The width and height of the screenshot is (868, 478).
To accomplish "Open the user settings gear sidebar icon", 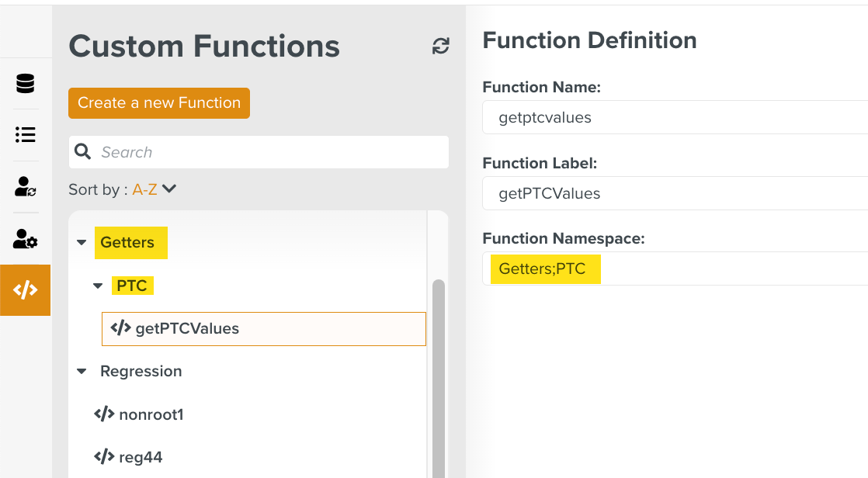I will tap(26, 239).
